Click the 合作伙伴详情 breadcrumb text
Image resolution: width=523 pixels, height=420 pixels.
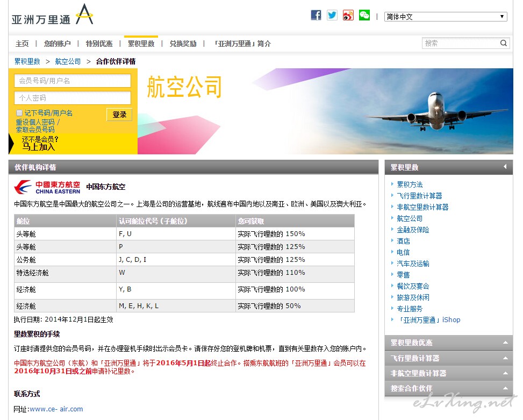click(116, 61)
